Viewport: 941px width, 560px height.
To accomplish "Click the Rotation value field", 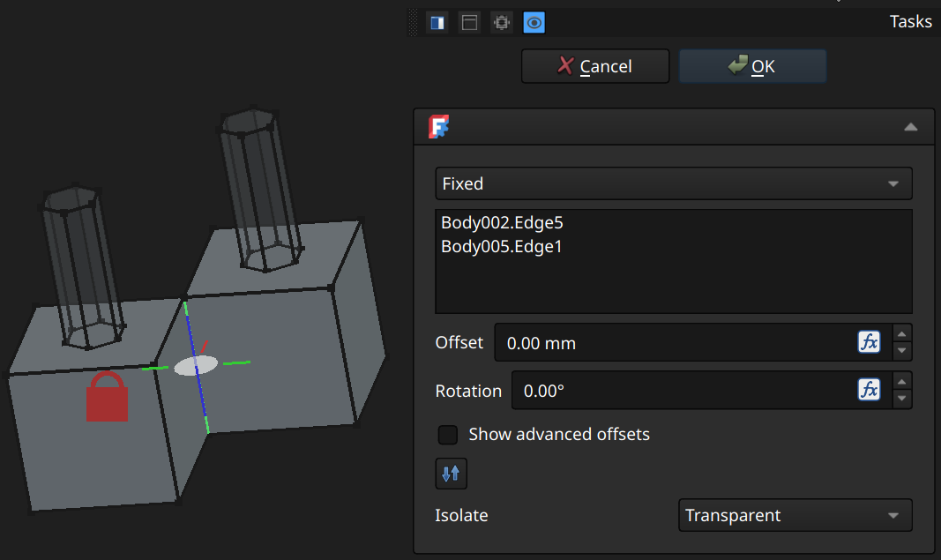I will (x=684, y=391).
